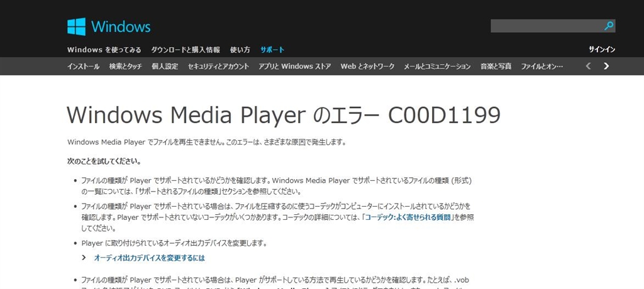Viewport: 644px width, 289px height.
Task: Select 個人設定 tab
Action: click(165, 66)
